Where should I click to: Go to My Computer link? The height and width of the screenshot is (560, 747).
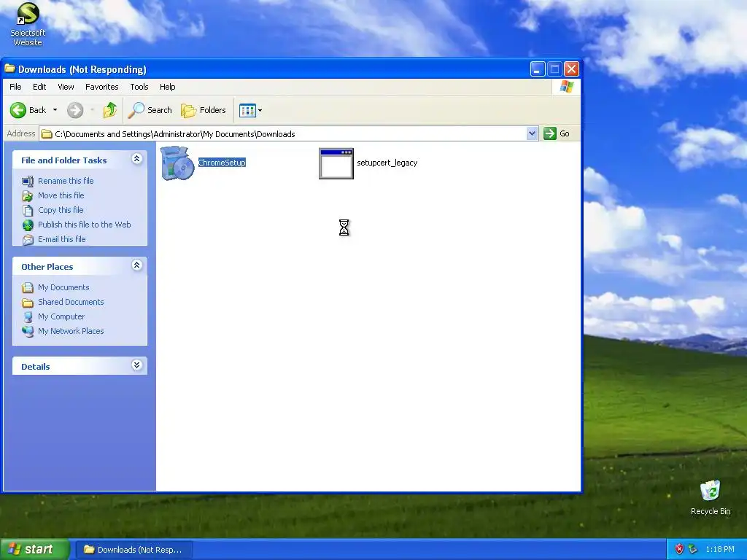pos(61,316)
